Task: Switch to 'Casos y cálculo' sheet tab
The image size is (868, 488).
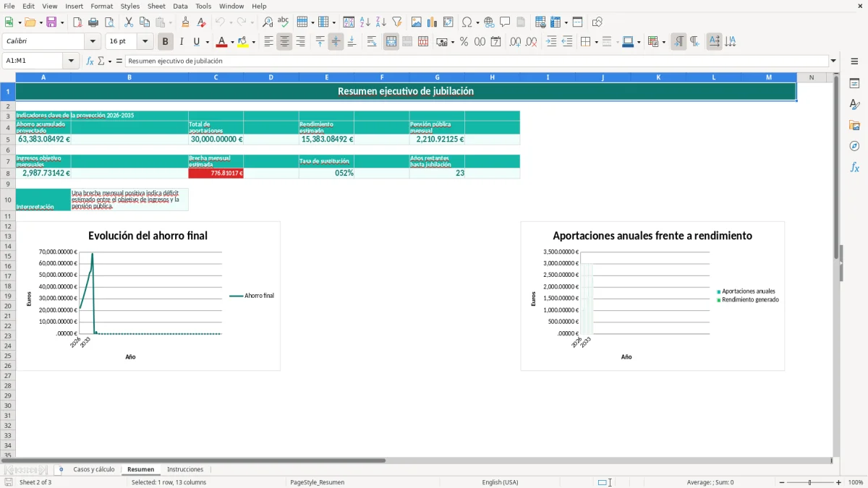Action: [x=94, y=469]
